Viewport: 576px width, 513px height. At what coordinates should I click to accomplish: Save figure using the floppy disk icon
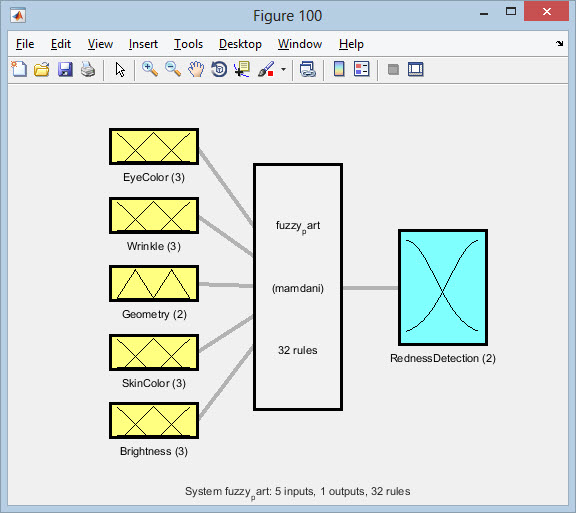coord(65,69)
